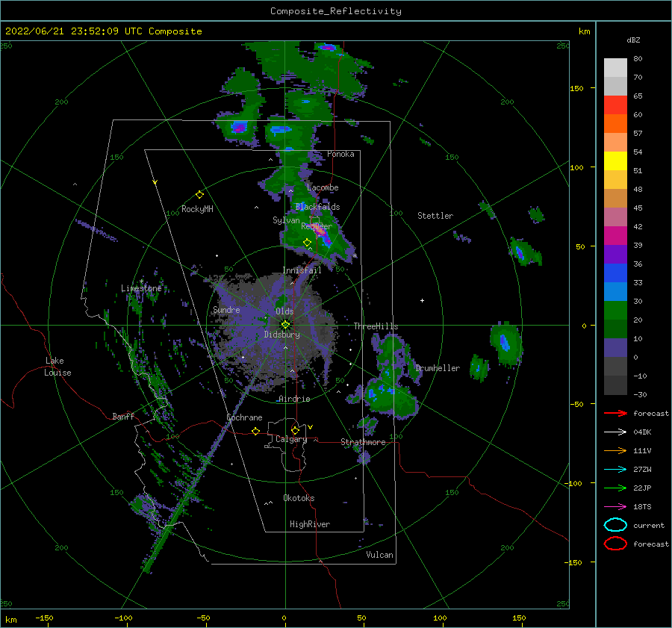Click the Composite_Reflectivity title

pos(336,11)
